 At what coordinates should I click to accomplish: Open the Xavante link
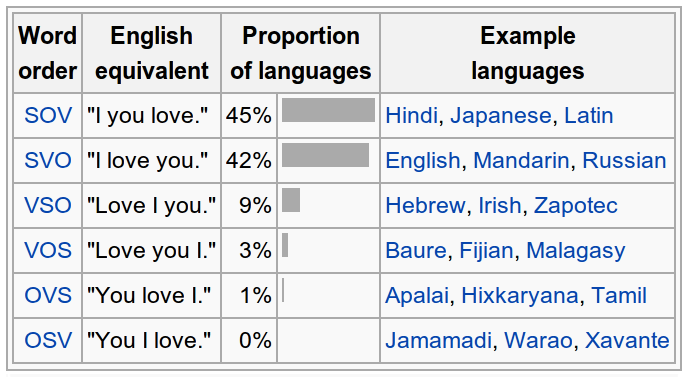pyautogui.click(x=627, y=340)
